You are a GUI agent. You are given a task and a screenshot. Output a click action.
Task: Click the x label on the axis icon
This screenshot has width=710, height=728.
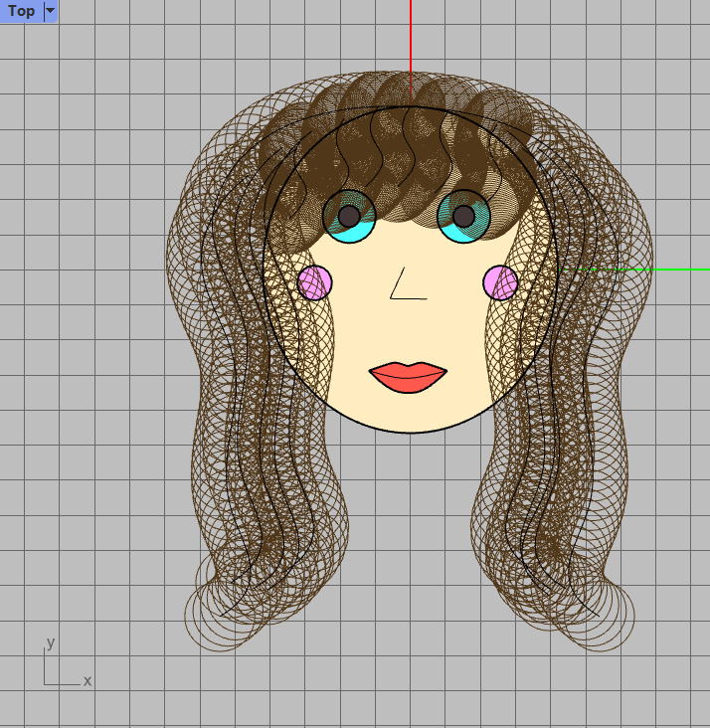click(88, 681)
